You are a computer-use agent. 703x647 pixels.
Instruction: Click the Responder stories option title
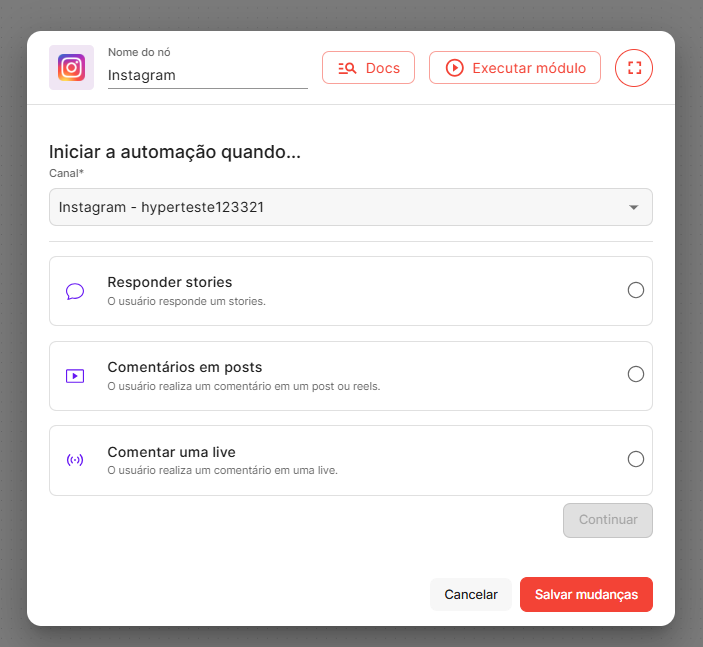(169, 282)
